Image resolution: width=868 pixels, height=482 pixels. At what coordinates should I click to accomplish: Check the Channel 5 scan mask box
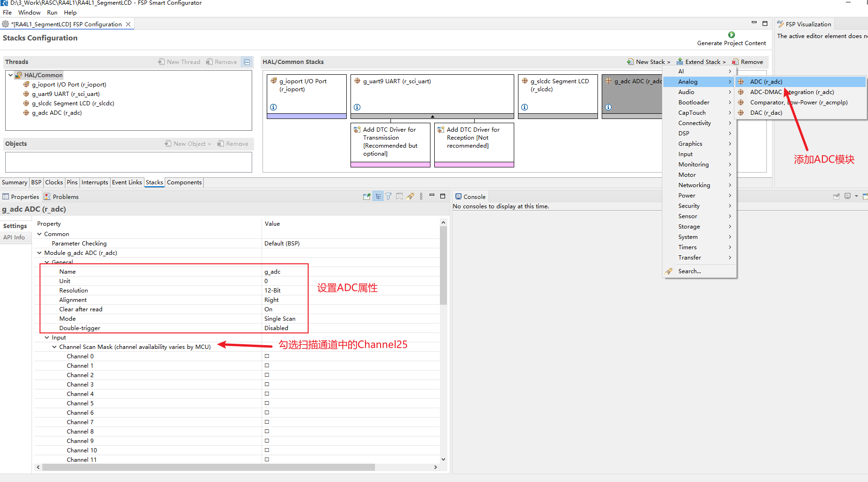tap(267, 403)
